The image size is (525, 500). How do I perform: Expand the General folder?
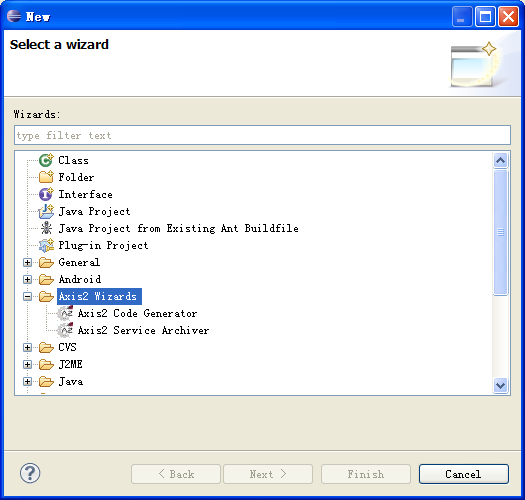[27, 262]
